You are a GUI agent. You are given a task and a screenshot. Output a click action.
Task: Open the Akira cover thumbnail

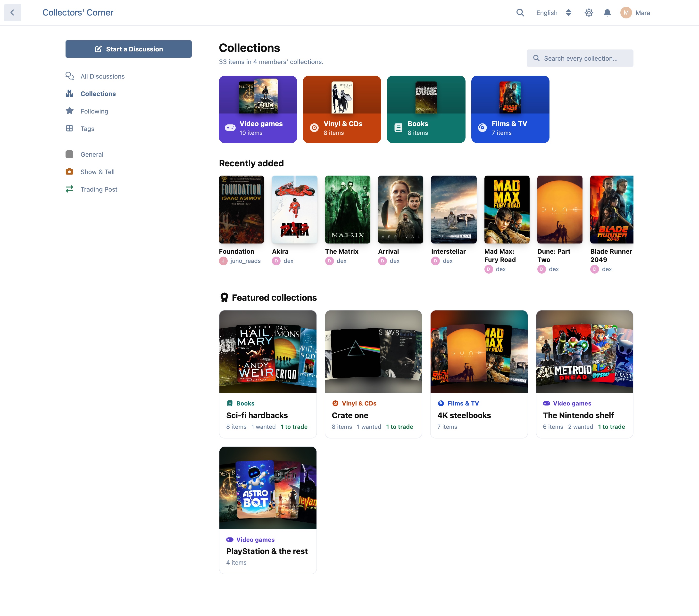tap(294, 210)
